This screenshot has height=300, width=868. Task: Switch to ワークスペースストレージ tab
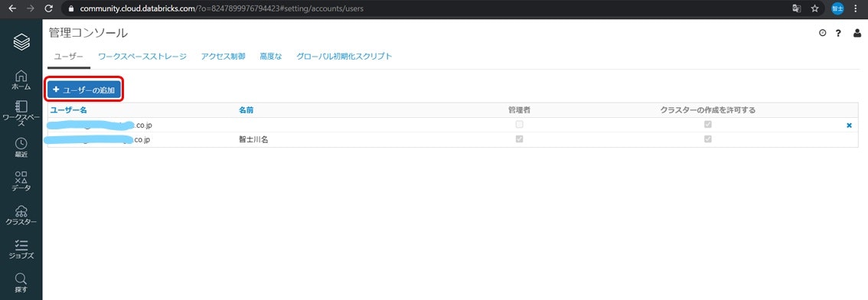click(142, 57)
